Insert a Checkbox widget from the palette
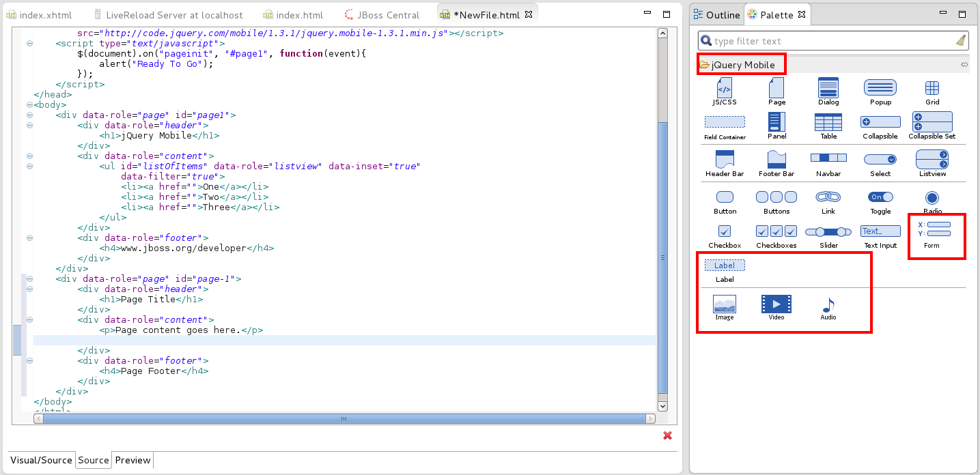Viewport: 980px width, 475px height. click(x=725, y=232)
